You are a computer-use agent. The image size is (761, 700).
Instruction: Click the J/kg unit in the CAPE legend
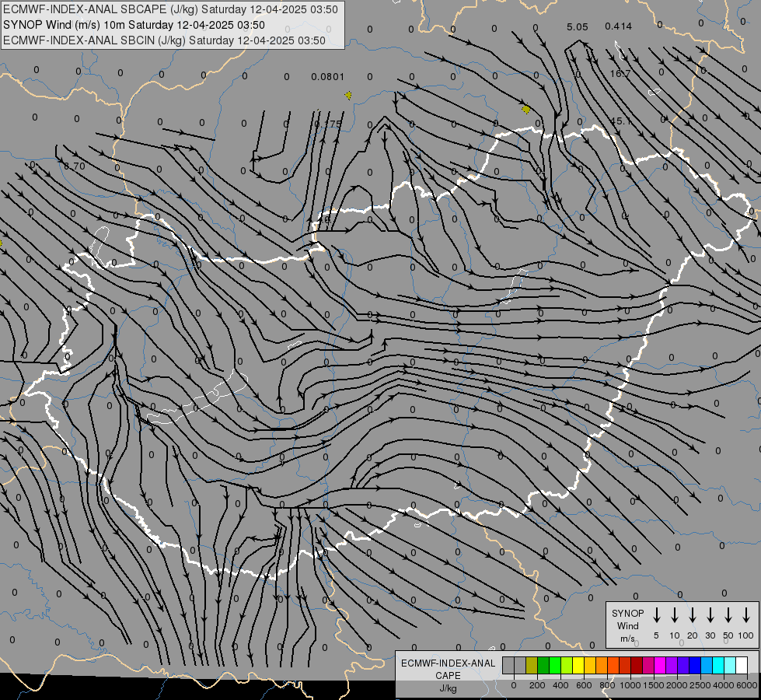[448, 688]
